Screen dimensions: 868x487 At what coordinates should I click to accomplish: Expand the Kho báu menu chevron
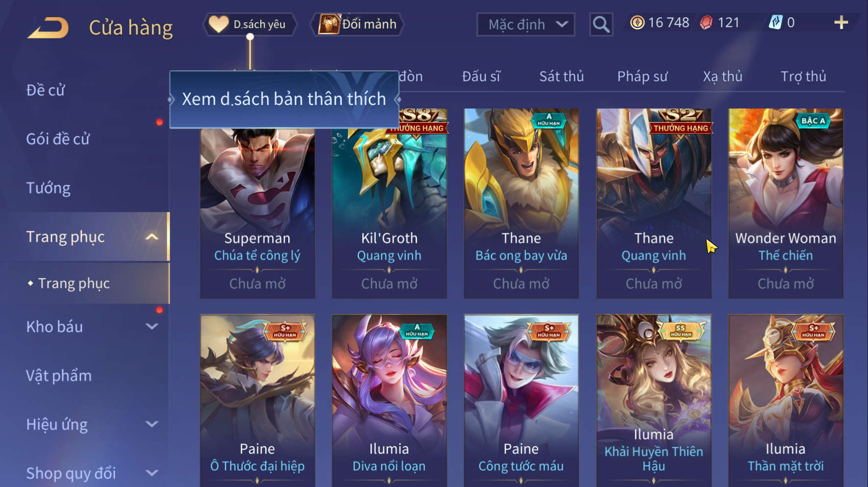tap(152, 326)
